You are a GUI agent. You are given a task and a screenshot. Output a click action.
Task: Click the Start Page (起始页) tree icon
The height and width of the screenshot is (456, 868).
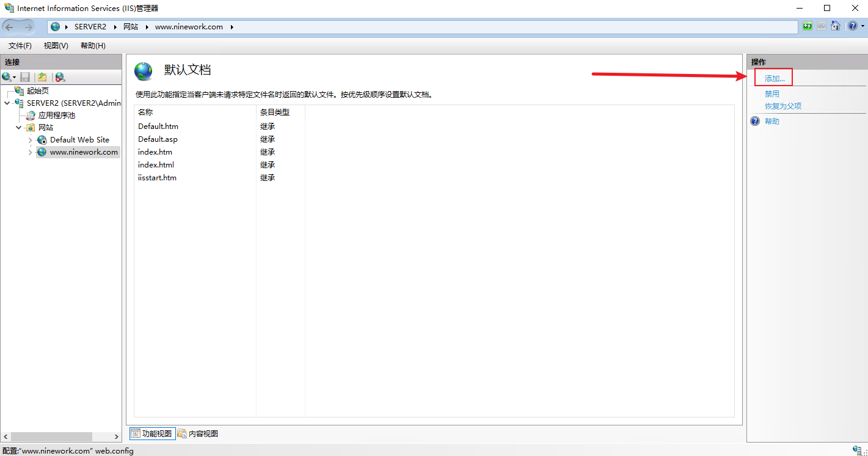click(x=20, y=90)
